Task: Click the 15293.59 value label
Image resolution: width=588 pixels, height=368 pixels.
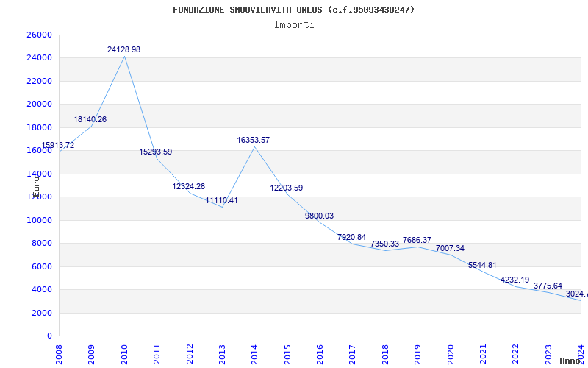Action: 156,152
